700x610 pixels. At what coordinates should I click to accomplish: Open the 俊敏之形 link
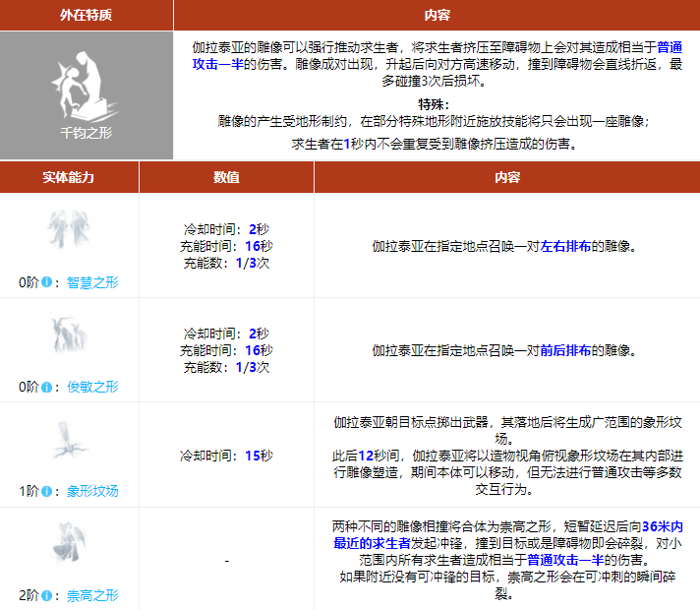point(92,387)
